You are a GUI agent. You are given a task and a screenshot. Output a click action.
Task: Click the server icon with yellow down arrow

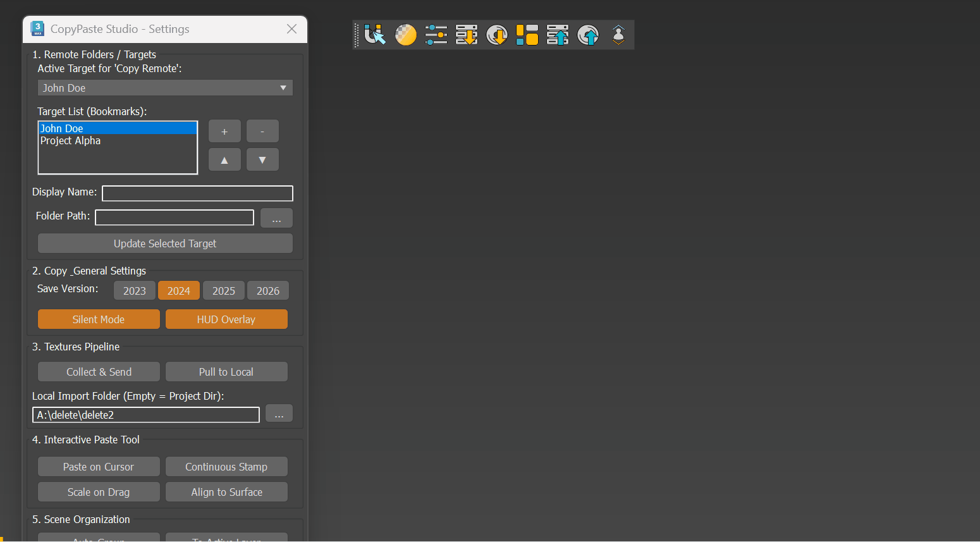pyautogui.click(x=466, y=35)
